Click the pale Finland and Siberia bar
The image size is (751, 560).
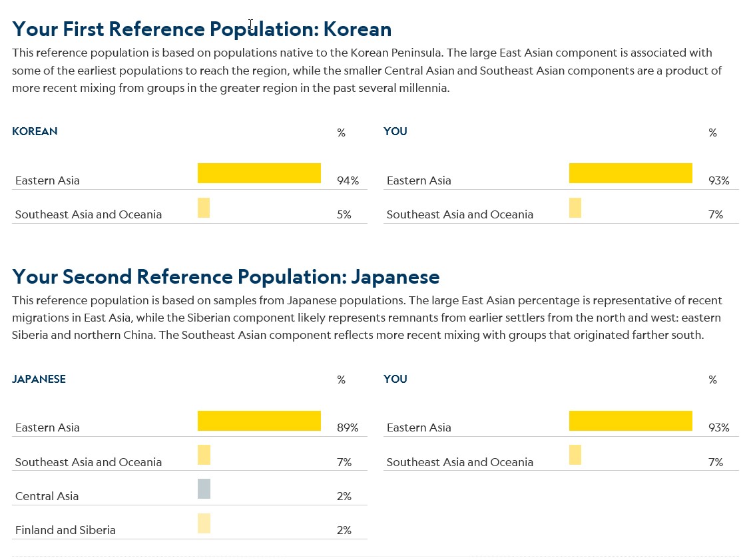(x=204, y=523)
